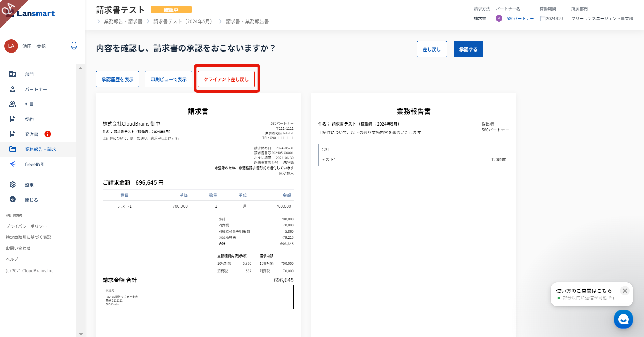Click the 発注書 document icon
Viewport: 644px width, 337px height.
coord(13,134)
